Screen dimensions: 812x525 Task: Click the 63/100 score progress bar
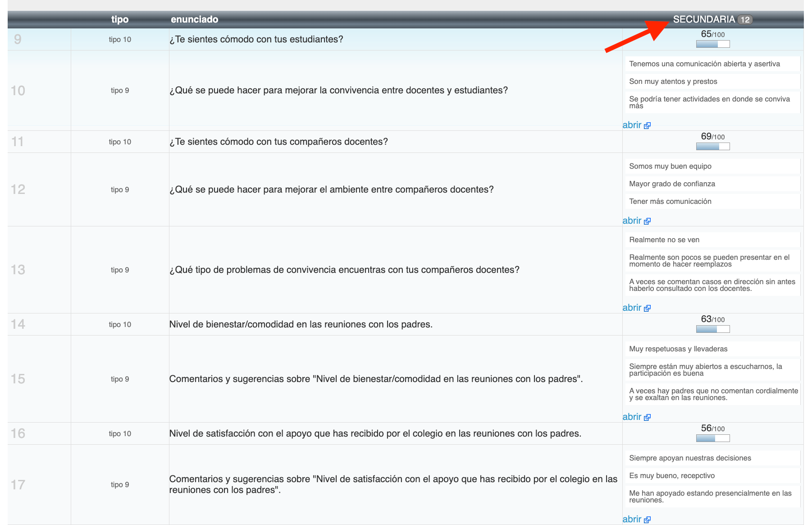pos(713,329)
